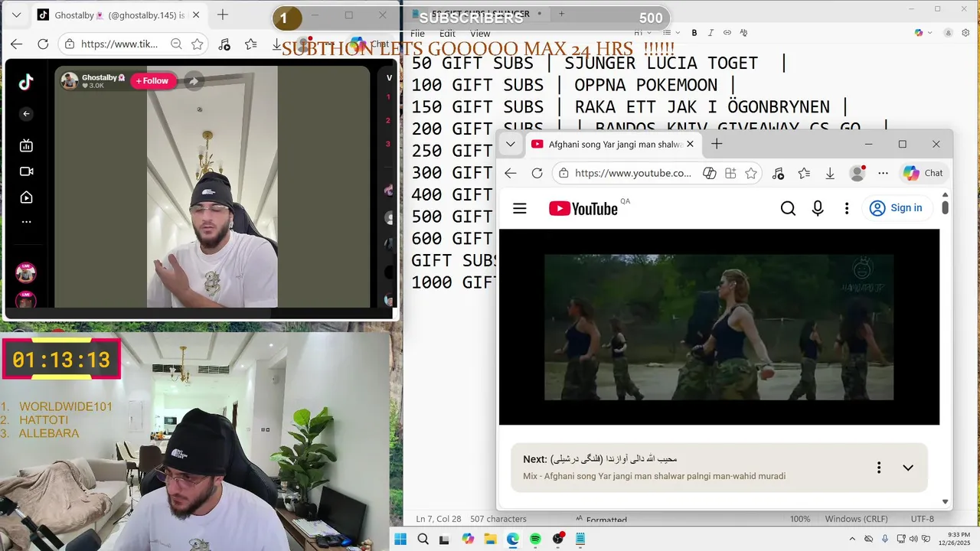Open Copilot Chat in the YouTube browser
Screen dimensions: 980x551
coord(923,174)
